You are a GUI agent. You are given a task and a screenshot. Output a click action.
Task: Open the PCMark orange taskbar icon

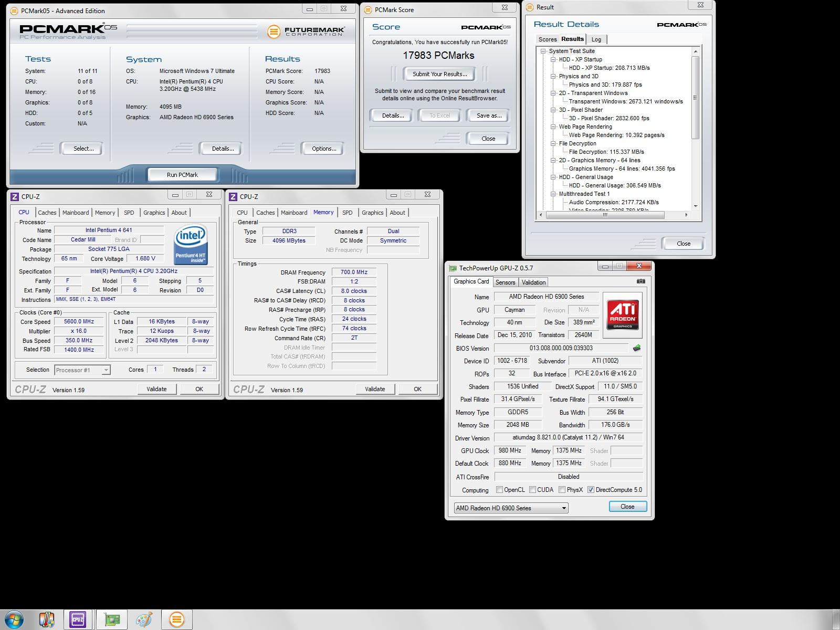click(176, 620)
